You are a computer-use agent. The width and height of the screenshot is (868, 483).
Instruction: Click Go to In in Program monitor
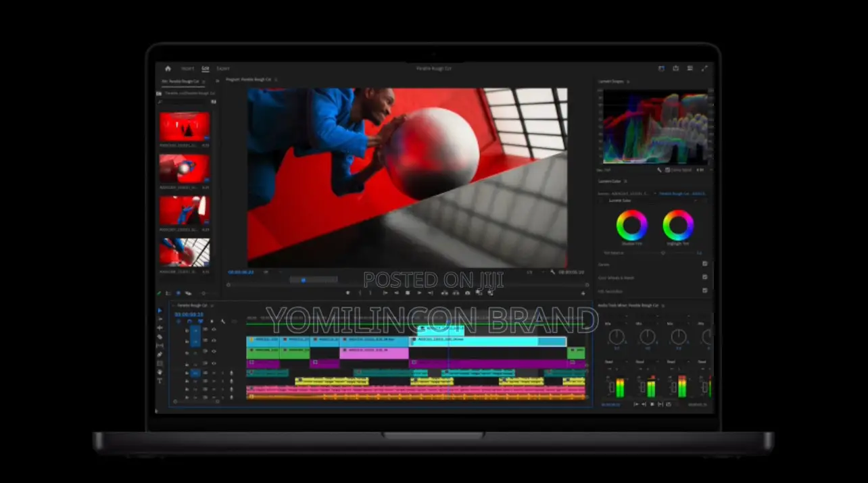coord(385,293)
